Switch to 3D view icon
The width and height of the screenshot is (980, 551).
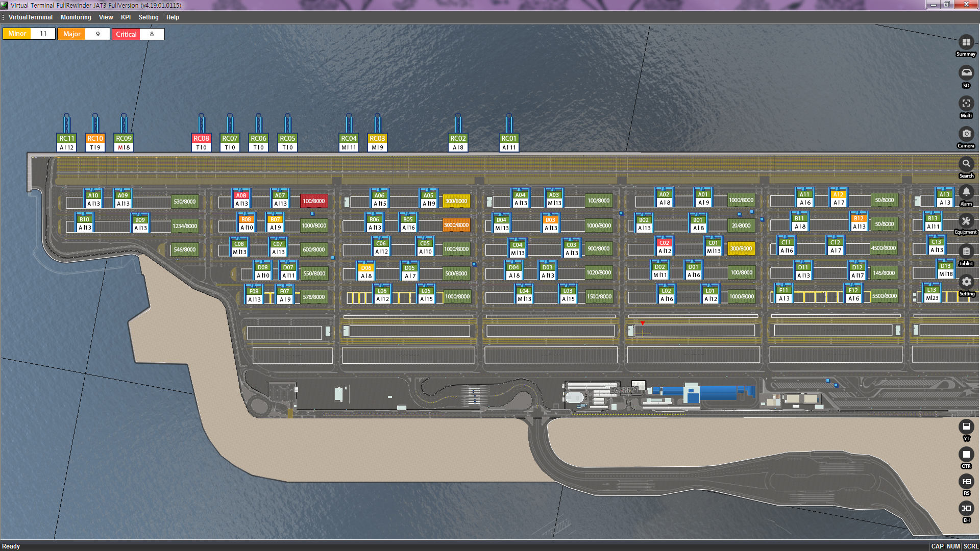point(966,73)
